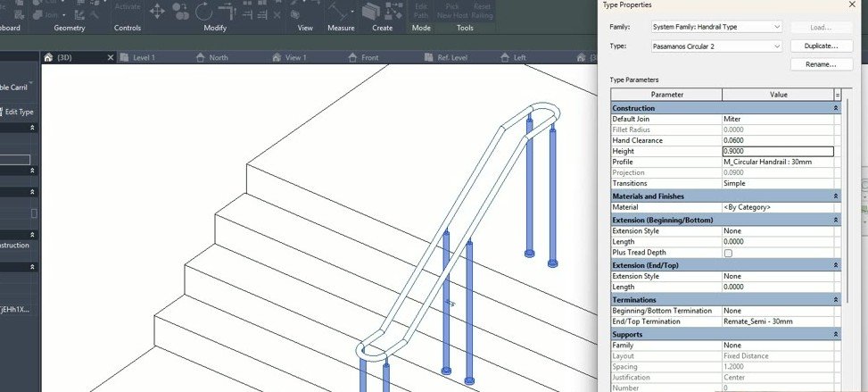
Task: Collapse the Construction parameter group
Action: pos(836,108)
